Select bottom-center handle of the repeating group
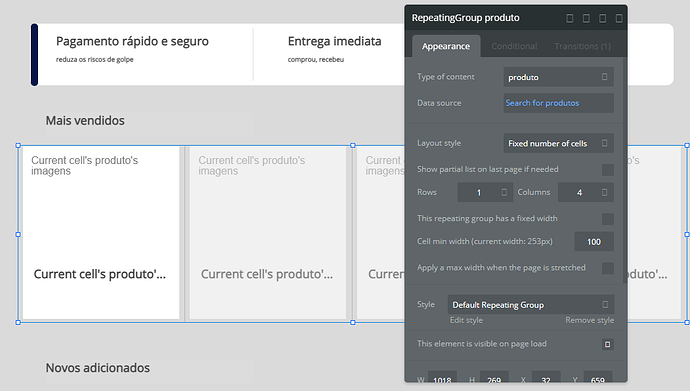This screenshot has width=690, height=391. click(x=352, y=322)
